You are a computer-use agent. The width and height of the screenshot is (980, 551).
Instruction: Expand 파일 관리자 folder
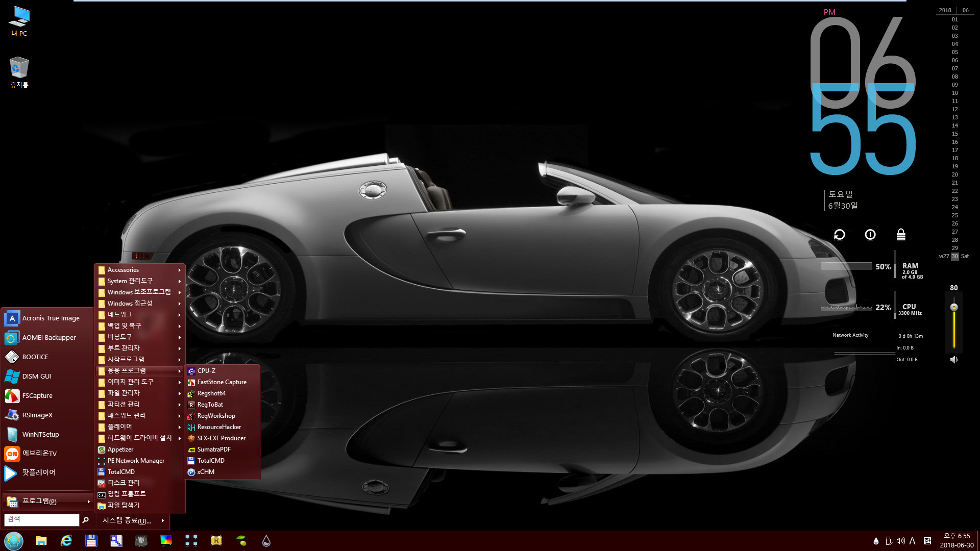pyautogui.click(x=140, y=393)
